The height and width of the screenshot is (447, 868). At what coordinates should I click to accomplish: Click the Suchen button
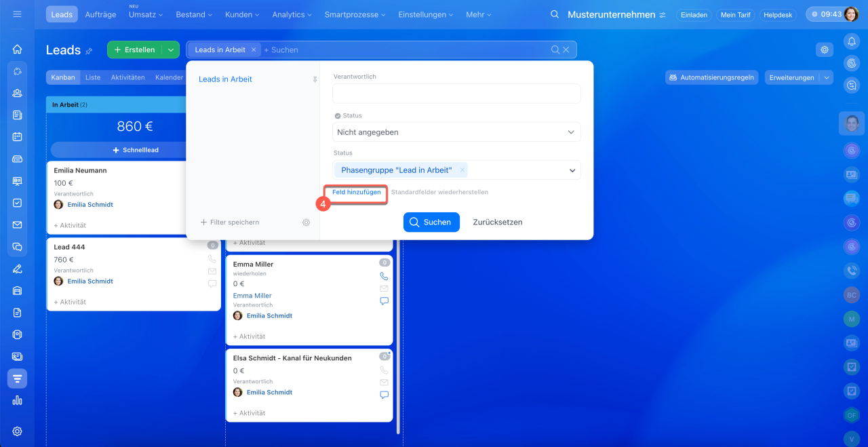[431, 222]
